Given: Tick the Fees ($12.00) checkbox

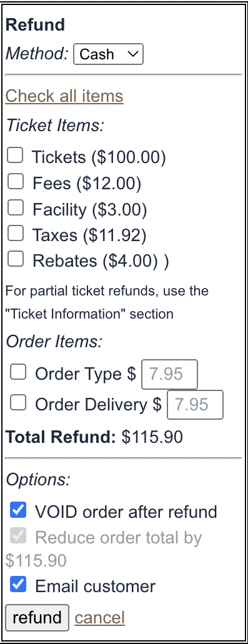Looking at the screenshot, I should [x=15, y=182].
